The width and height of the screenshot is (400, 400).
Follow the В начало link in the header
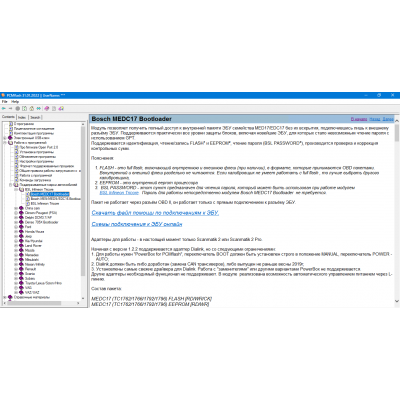click(359, 119)
